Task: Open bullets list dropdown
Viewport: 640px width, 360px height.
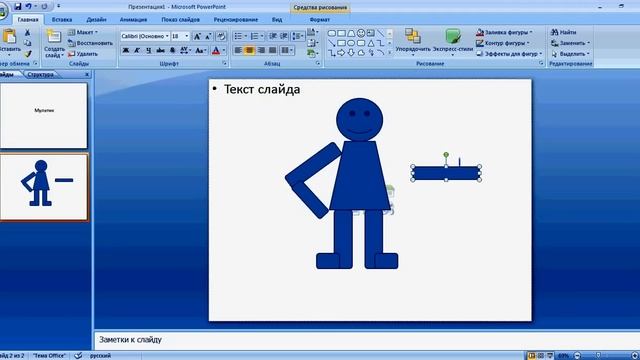Action: point(245,36)
